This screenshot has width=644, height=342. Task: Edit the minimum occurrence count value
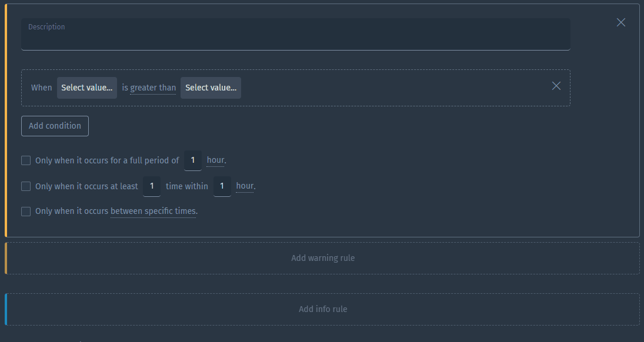pos(151,186)
